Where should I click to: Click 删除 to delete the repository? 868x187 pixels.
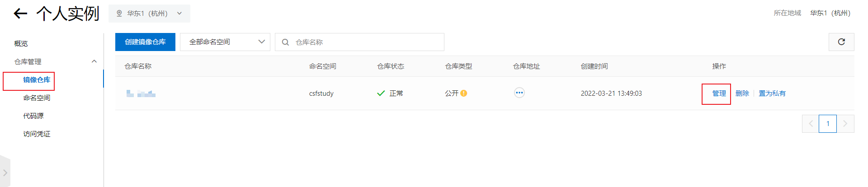point(742,93)
